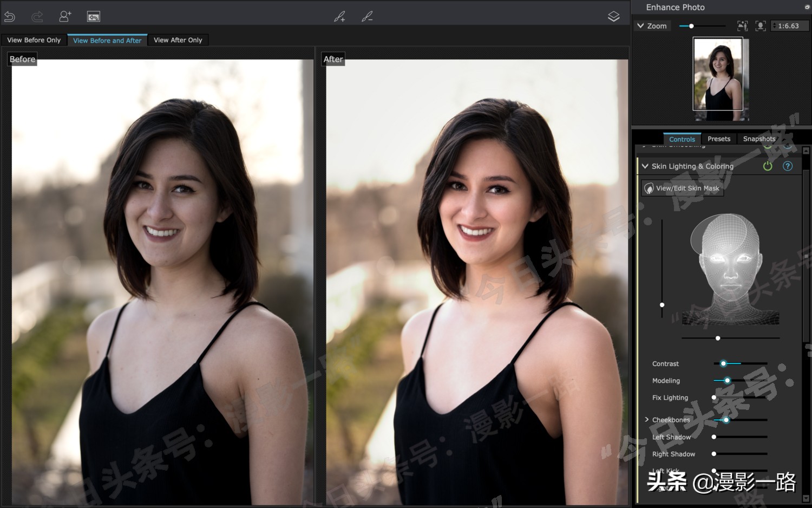
Task: Click the zoom to face icon
Action: pyautogui.click(x=761, y=26)
